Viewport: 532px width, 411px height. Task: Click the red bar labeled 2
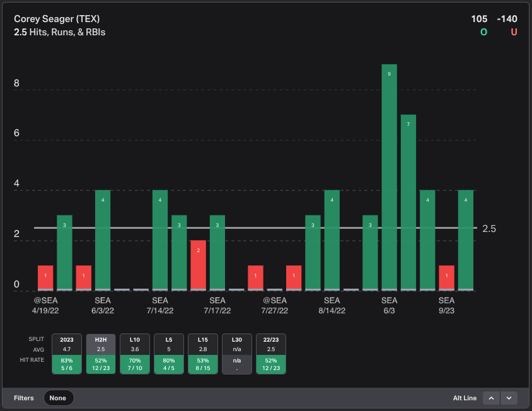click(198, 265)
